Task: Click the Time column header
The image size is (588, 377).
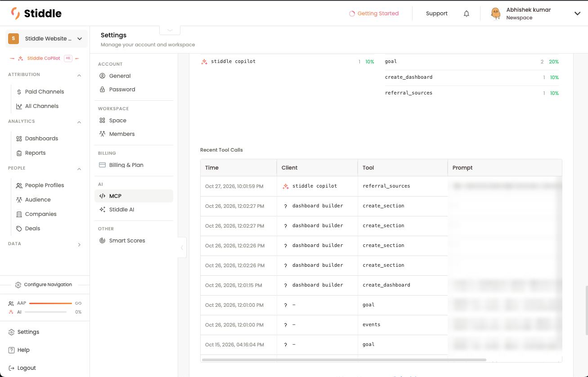Action: click(x=238, y=168)
